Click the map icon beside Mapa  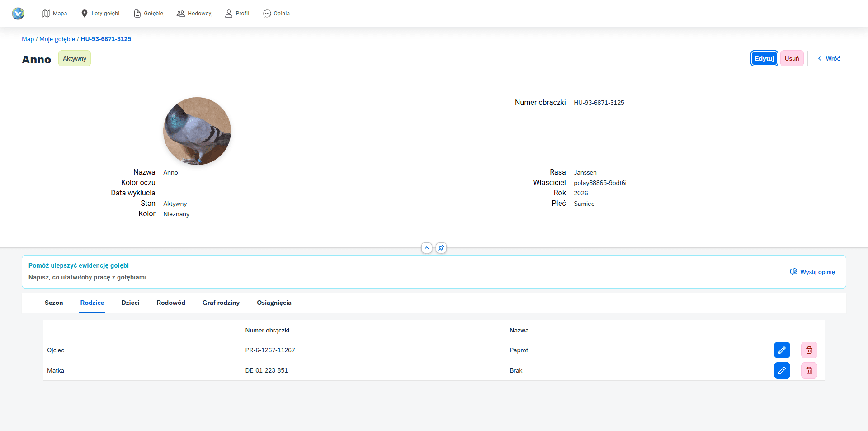46,14
